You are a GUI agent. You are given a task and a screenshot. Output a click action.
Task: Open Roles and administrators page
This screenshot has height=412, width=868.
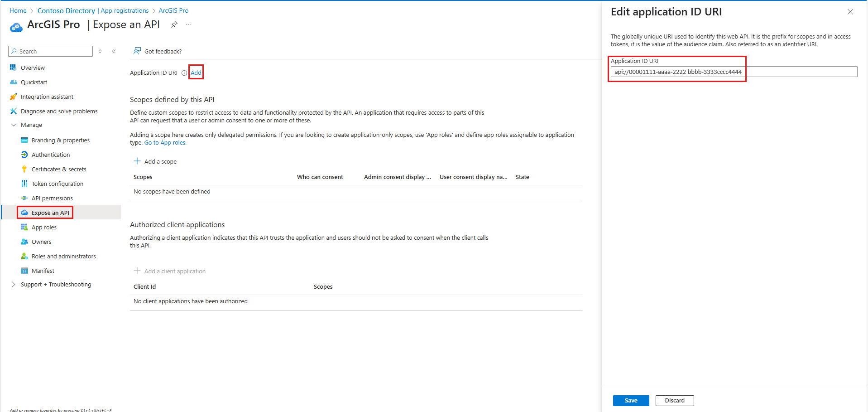tap(64, 256)
